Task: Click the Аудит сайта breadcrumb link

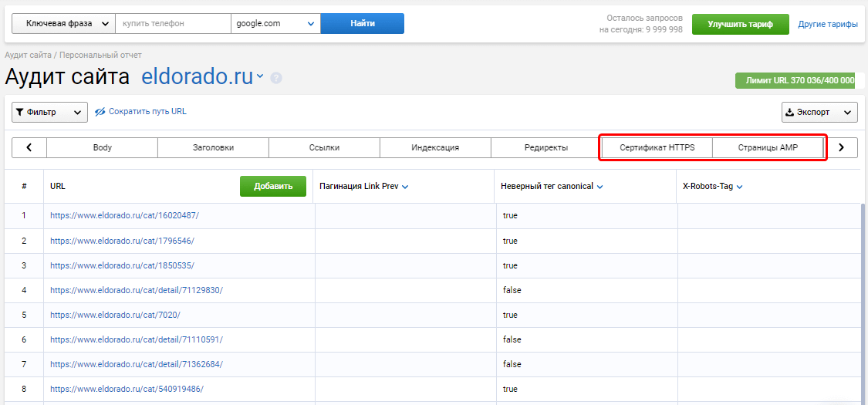Action: [28, 56]
